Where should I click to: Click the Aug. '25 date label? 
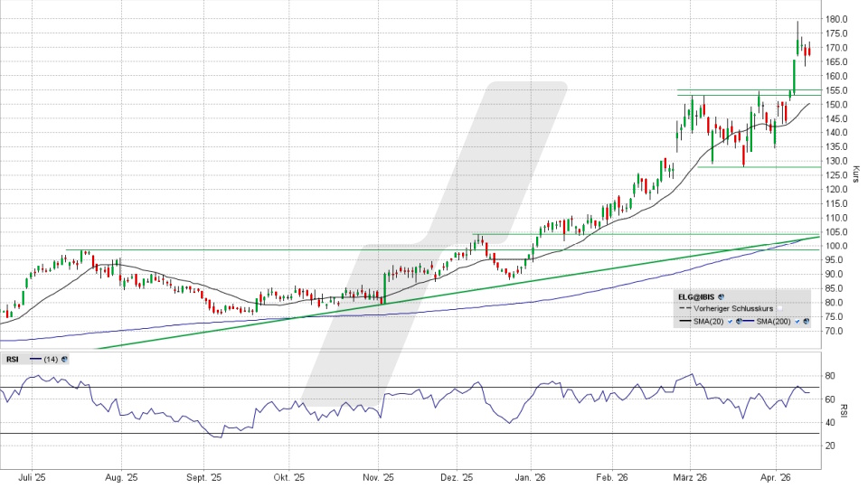pyautogui.click(x=121, y=477)
